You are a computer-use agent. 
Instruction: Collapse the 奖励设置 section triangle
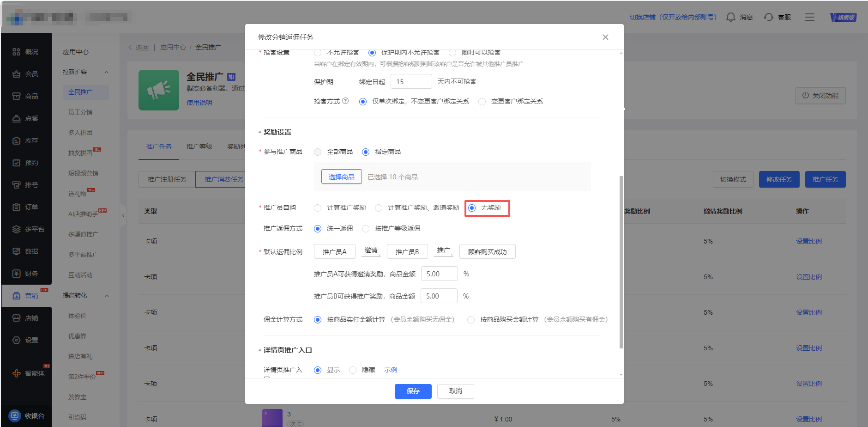tap(259, 132)
